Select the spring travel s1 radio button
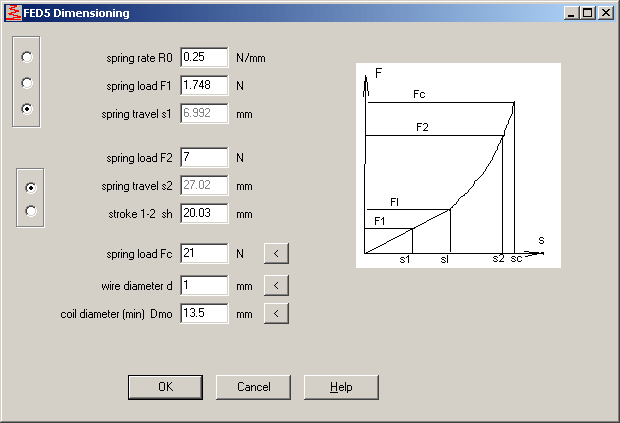620x423 pixels. 27,108
